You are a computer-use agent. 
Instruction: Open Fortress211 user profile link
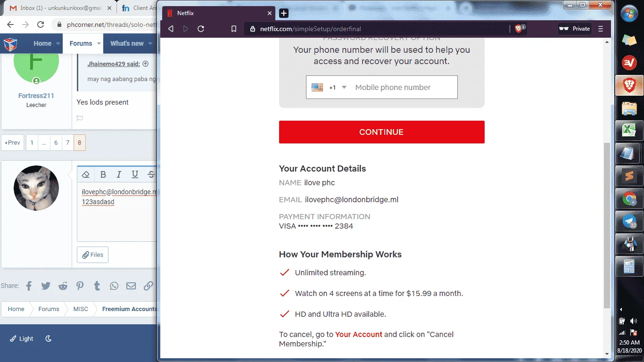(x=36, y=96)
